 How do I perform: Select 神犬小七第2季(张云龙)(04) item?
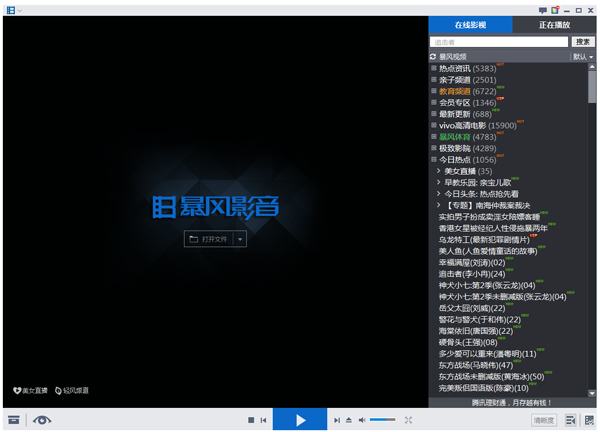tap(487, 285)
